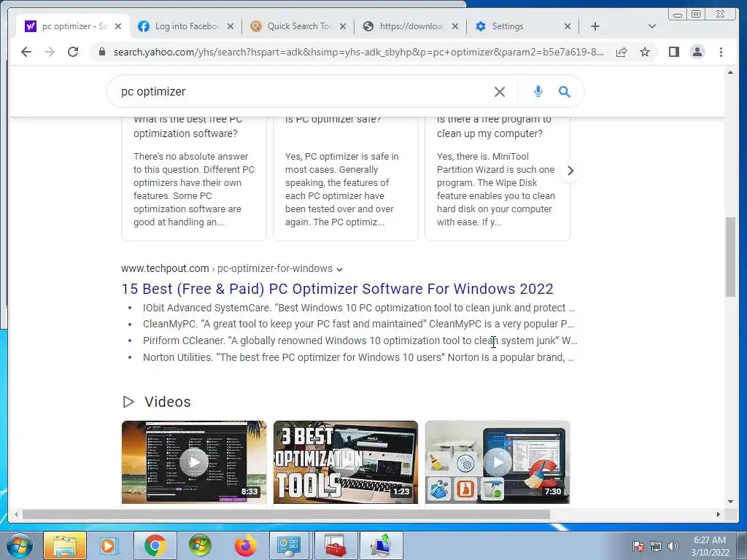Open Chrome three-dot menu
747x560 pixels.
pyautogui.click(x=721, y=52)
